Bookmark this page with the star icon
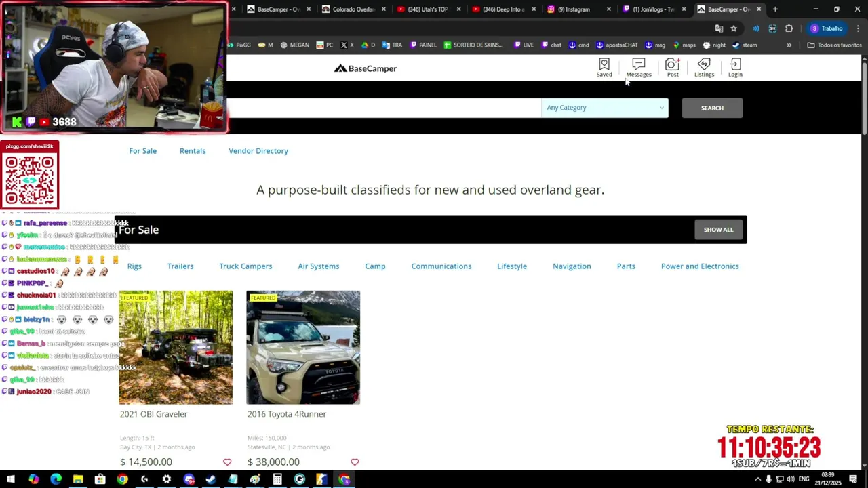 734,28
